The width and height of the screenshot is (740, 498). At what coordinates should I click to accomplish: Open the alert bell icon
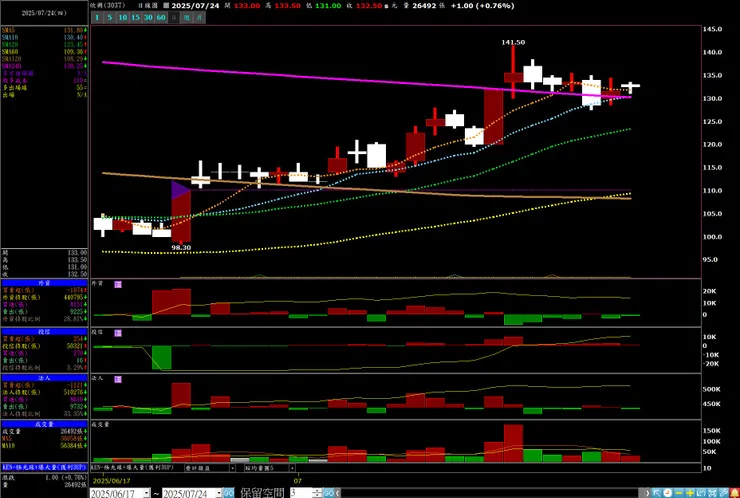pyautogui.click(x=735, y=493)
